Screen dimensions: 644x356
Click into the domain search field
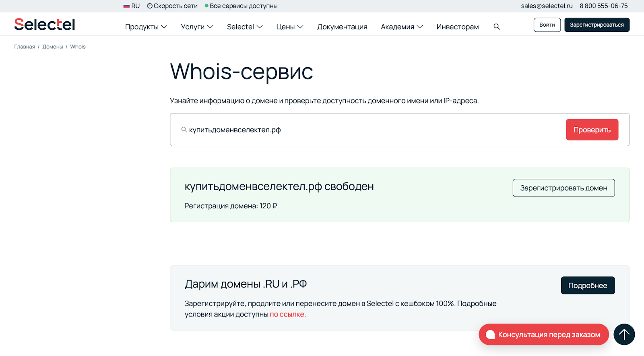[362, 130]
